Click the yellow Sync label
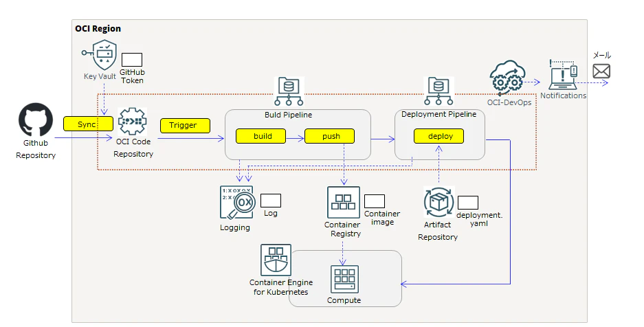Image resolution: width=644 pixels, height=327 pixels. pos(88,124)
